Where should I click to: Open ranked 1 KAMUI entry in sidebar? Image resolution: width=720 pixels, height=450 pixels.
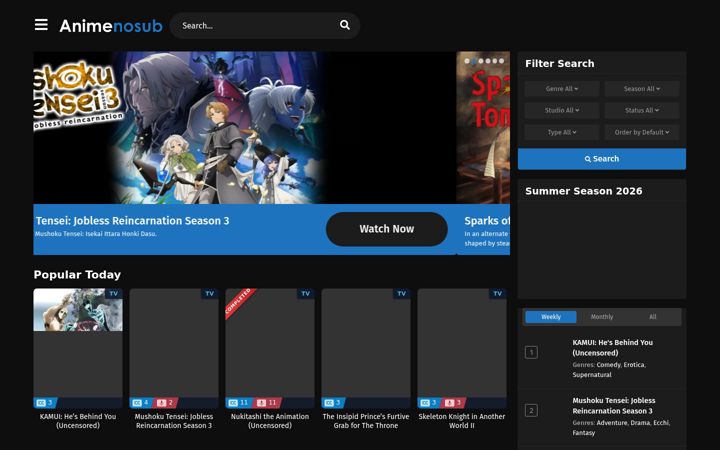point(613,348)
